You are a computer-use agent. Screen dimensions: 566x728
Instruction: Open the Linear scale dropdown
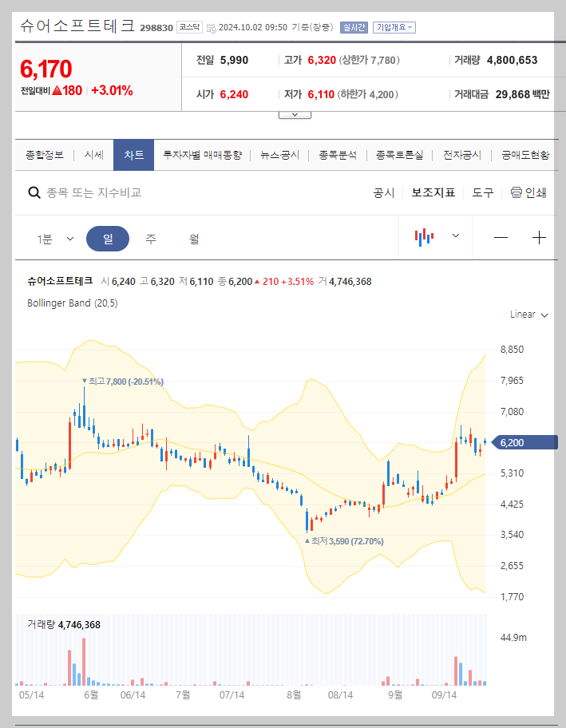(x=528, y=315)
